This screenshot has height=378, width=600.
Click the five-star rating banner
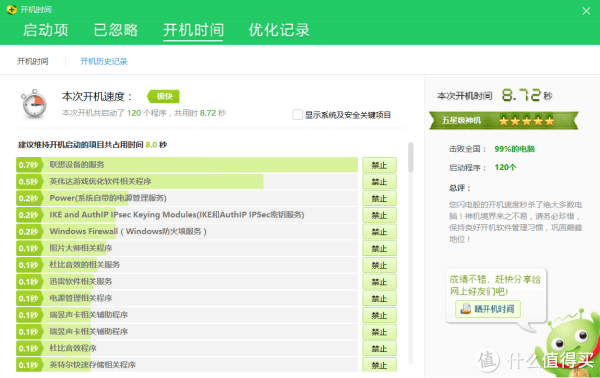click(504, 121)
